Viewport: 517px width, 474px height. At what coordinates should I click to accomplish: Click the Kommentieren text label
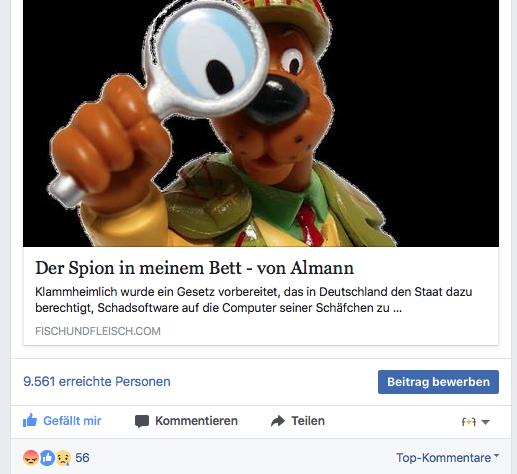196,421
